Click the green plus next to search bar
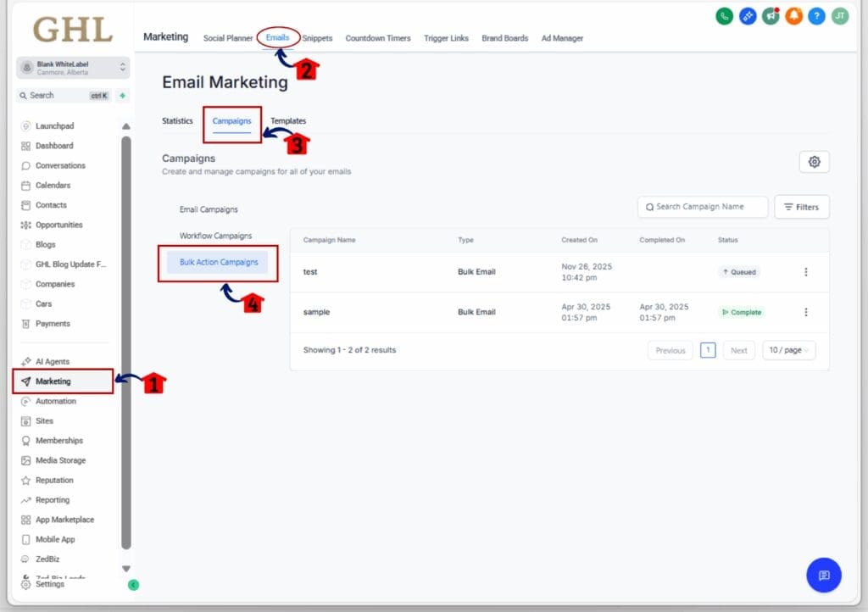Image resolution: width=868 pixels, height=612 pixels. [121, 96]
